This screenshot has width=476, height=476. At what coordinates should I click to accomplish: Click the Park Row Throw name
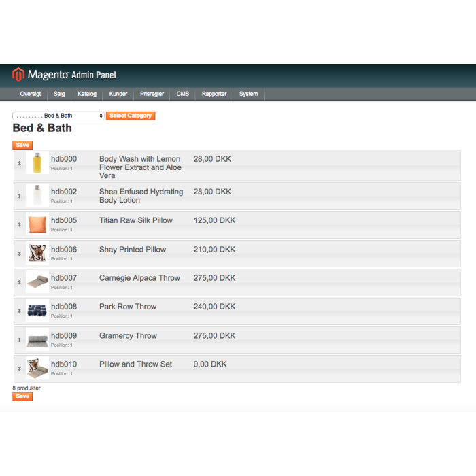tap(128, 307)
